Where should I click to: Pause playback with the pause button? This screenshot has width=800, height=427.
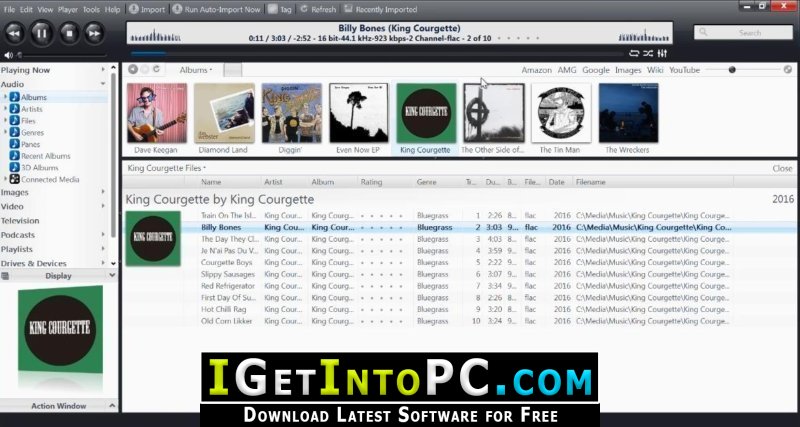[41, 34]
